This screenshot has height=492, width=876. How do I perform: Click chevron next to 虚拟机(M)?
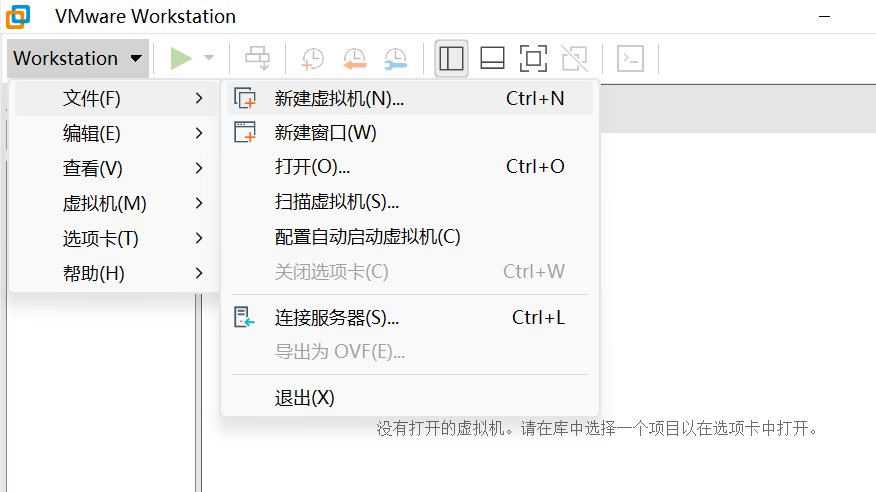(x=199, y=203)
